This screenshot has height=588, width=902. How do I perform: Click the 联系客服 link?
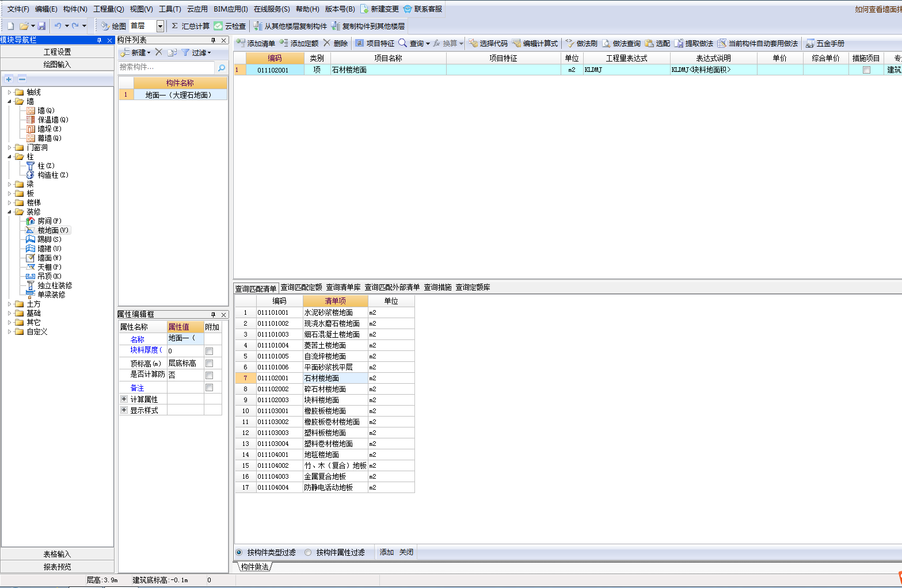[x=423, y=9]
